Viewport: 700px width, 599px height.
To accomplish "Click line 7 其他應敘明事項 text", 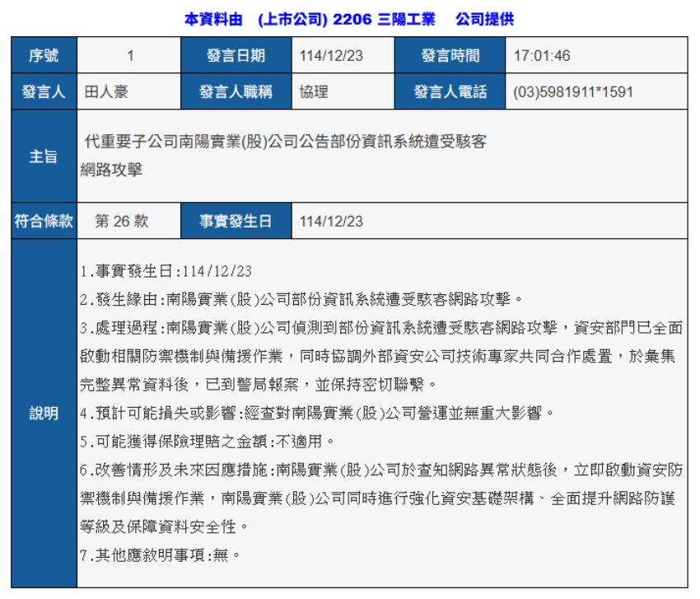I will 161,555.
